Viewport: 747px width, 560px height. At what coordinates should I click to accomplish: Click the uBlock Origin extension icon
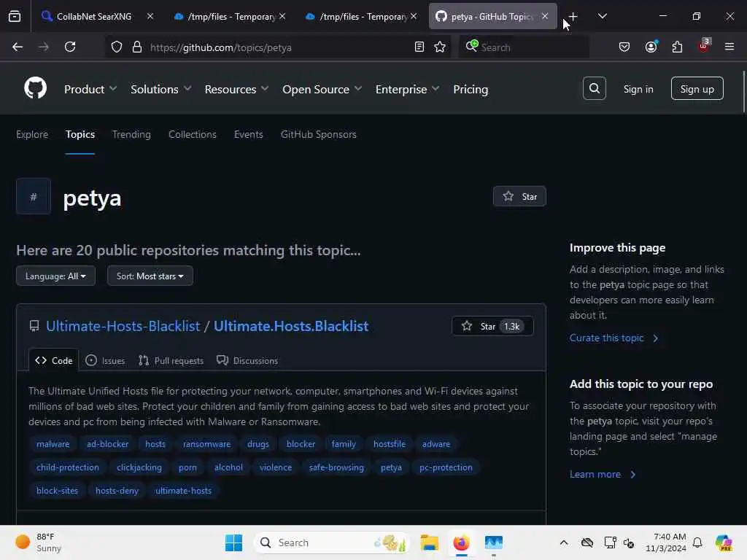(704, 46)
